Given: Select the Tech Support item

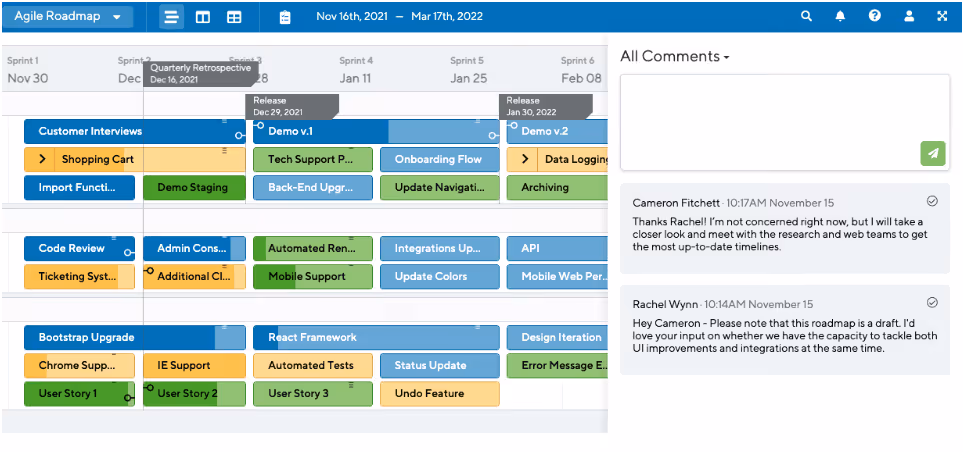Looking at the screenshot, I should click(313, 159).
